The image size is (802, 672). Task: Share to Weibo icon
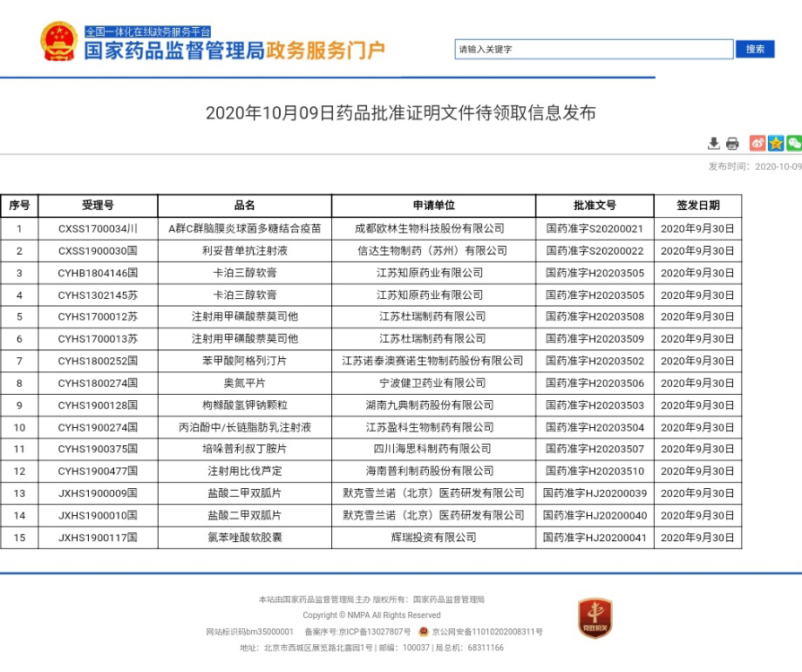point(758,143)
